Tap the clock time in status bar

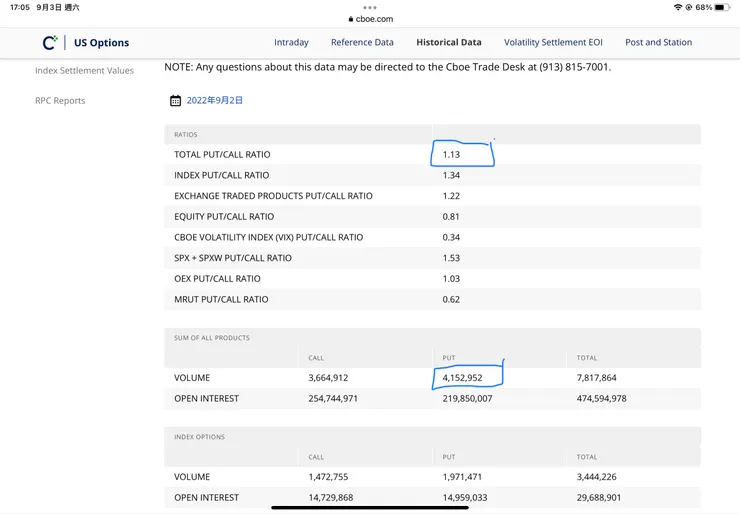pos(19,7)
